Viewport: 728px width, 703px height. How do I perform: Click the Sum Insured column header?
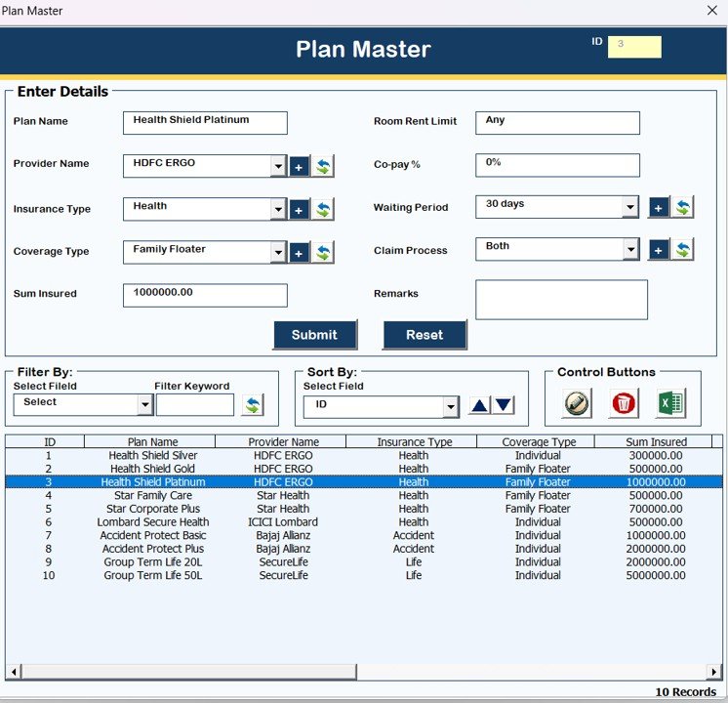656,442
